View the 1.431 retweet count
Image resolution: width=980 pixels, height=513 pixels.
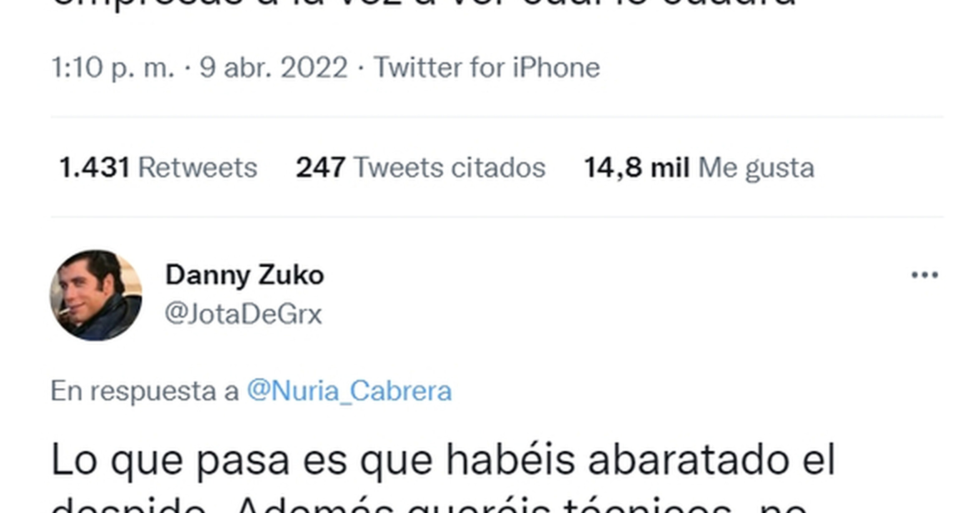[95, 168]
